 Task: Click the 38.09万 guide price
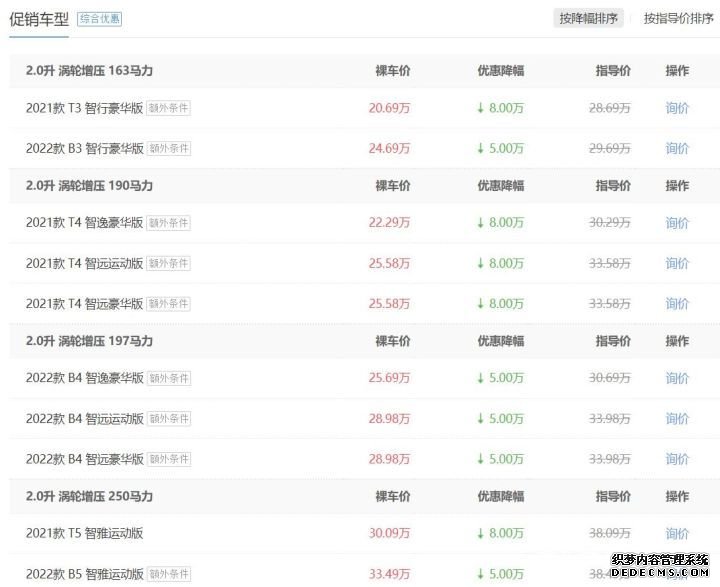[610, 533]
